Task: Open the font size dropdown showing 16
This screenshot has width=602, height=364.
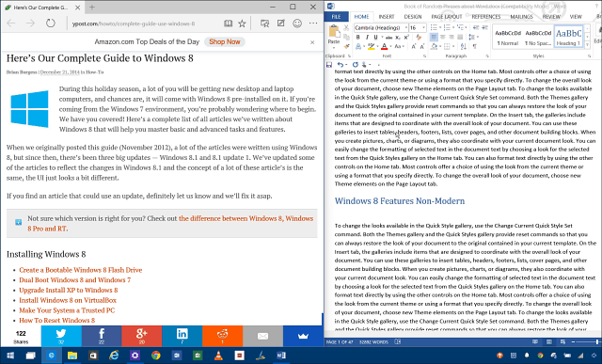Action: tap(424, 27)
